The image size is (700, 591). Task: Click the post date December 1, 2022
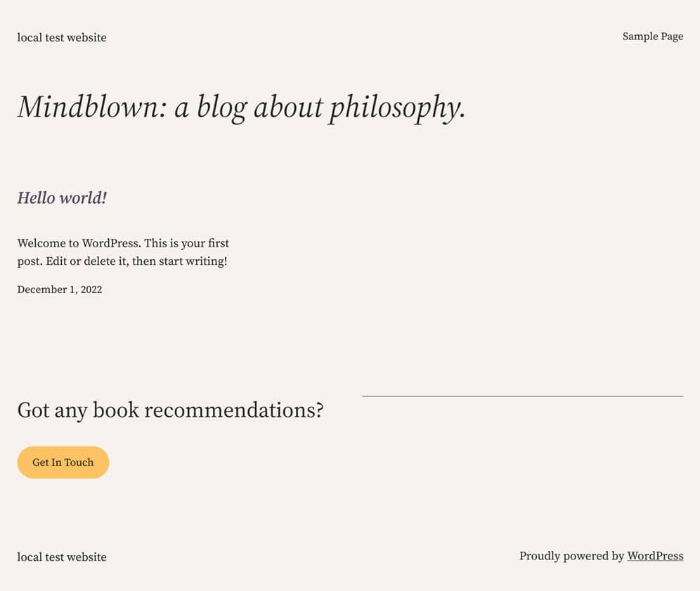tap(60, 290)
